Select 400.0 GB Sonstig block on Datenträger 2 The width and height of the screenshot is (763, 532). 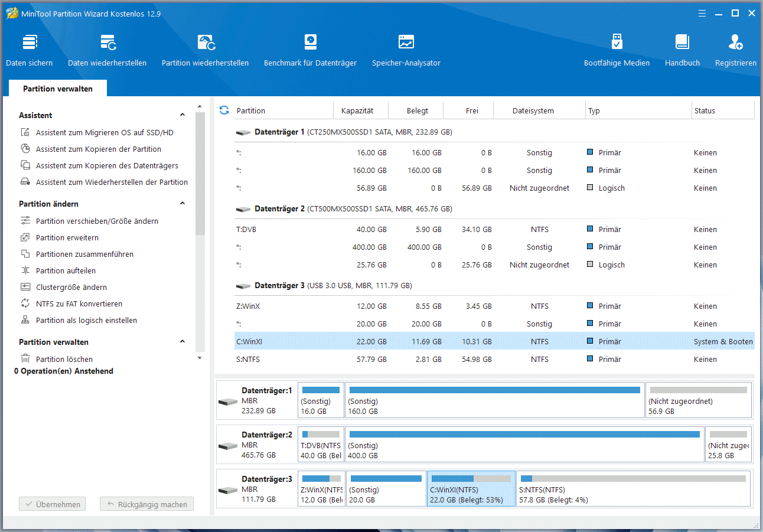(x=525, y=445)
